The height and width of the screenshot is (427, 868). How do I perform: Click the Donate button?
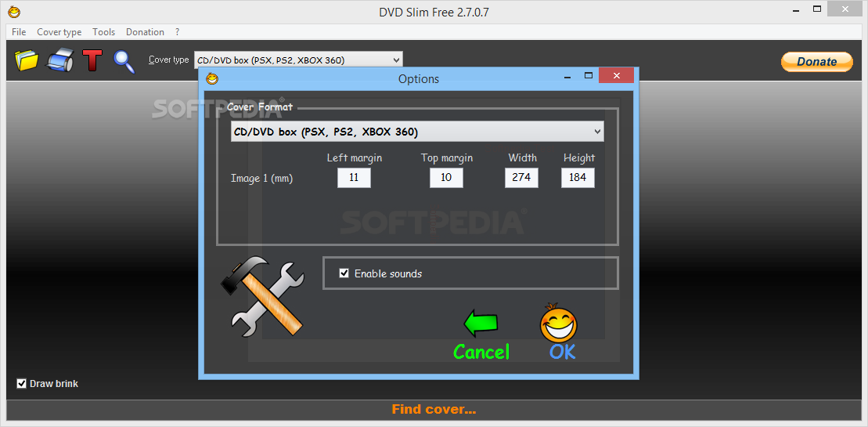[x=816, y=61]
